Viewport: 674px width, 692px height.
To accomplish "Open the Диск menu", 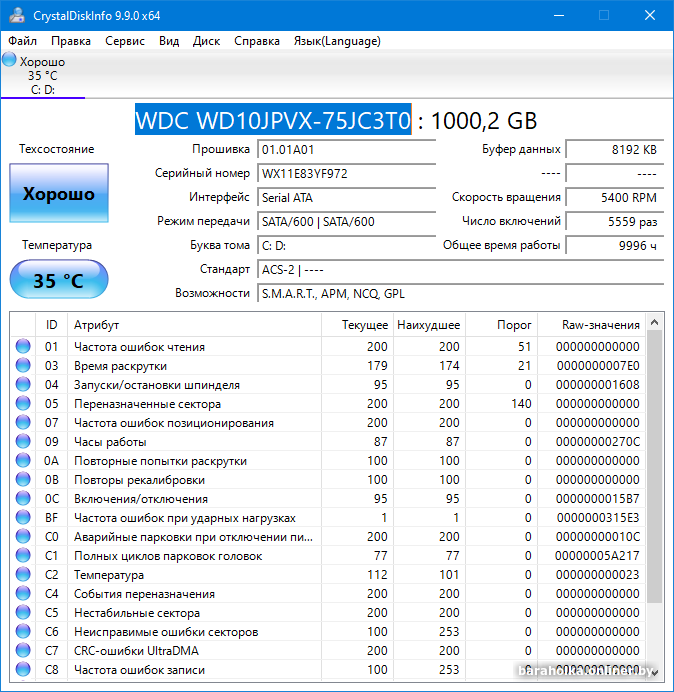I will 206,41.
